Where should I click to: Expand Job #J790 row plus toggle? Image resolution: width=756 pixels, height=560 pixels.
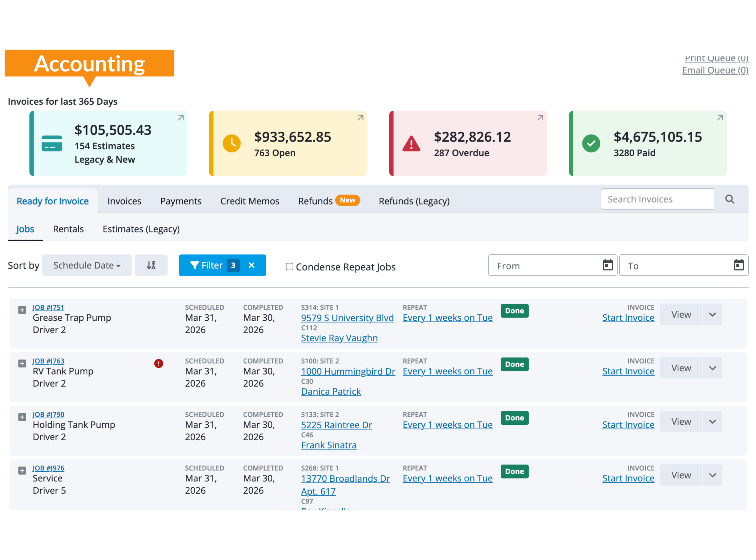click(22, 417)
